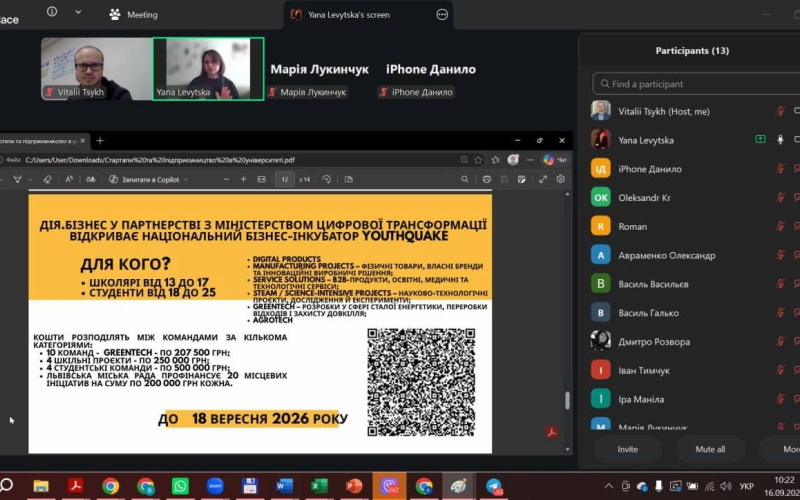Screen dimensions: 800x500
Task: Toggle Vitalii Tsykh's muted microphone
Action: point(780,111)
